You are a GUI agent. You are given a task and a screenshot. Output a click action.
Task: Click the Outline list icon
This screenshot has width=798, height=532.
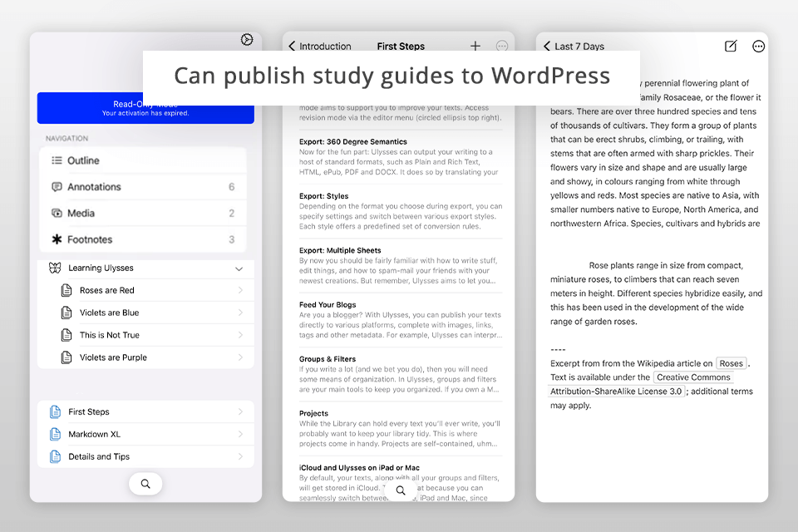(x=57, y=160)
